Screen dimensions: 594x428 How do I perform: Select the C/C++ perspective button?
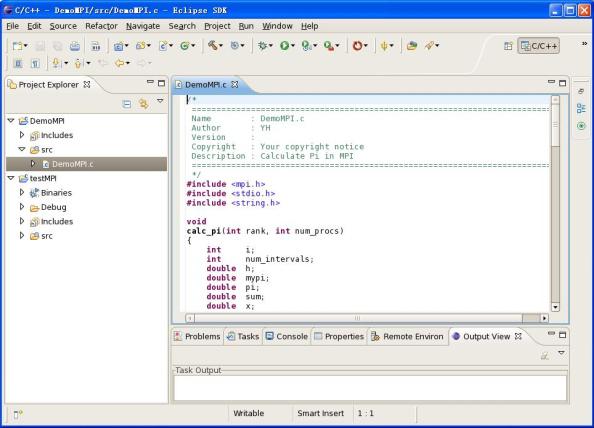coord(539,46)
